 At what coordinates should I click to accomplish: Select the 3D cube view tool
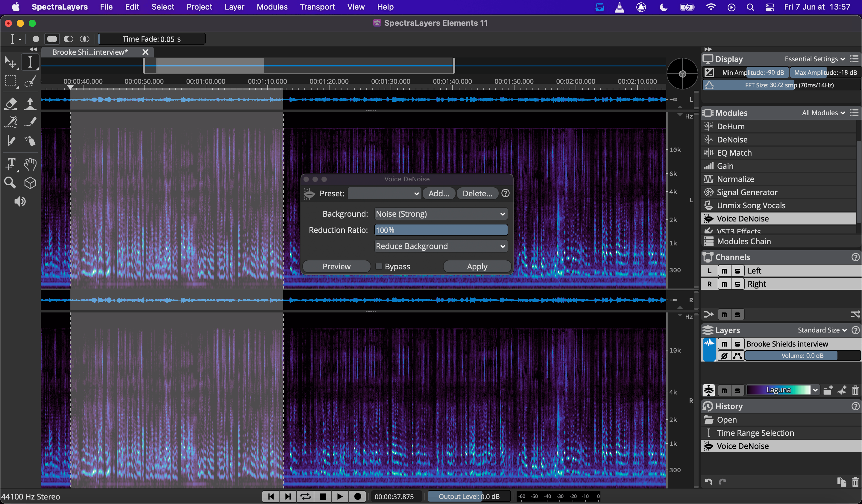(x=30, y=183)
